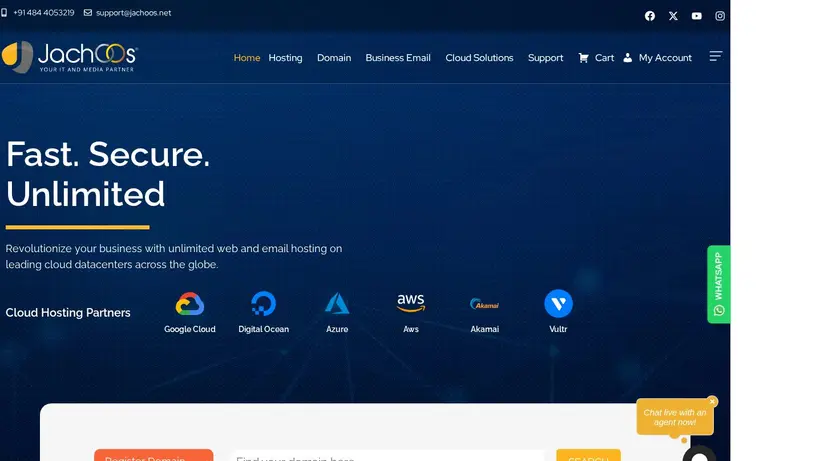Open the My Account link
The image size is (820, 461).
(x=665, y=57)
